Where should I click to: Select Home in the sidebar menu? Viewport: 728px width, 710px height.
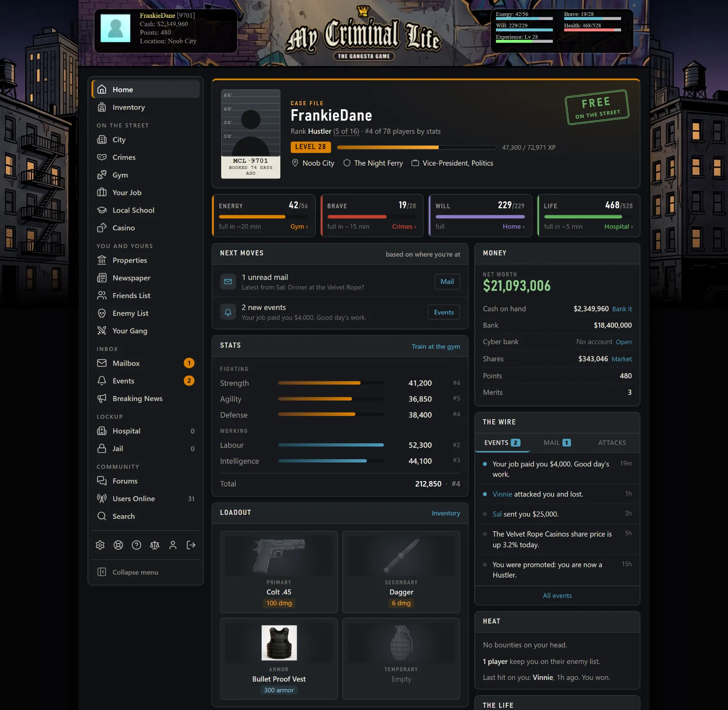pos(146,90)
